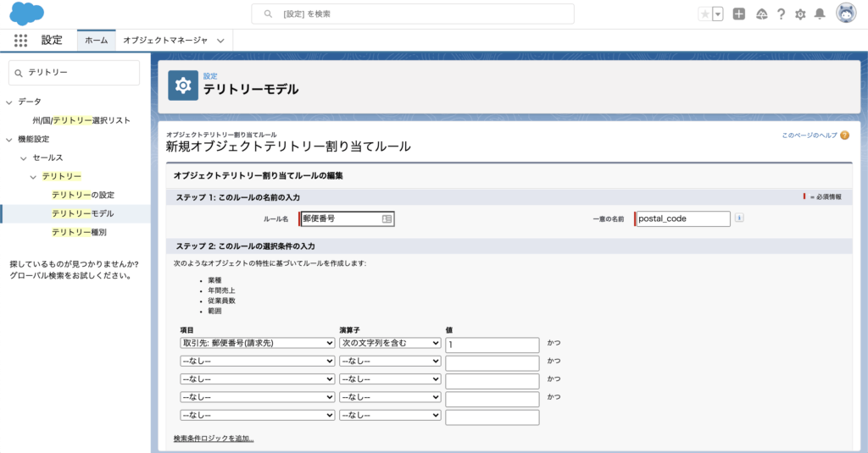Click the Salesforce cloud logo
This screenshot has width=868, height=453.
point(27,14)
